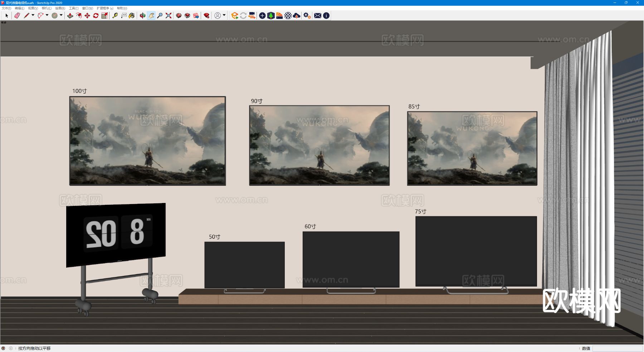Click the envelope mail icon
This screenshot has width=644, height=352.
point(318,15)
